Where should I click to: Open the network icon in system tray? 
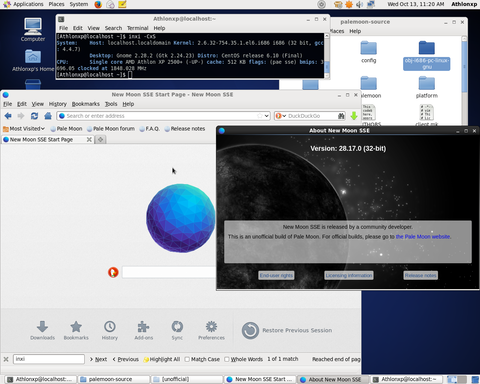(x=370, y=4)
